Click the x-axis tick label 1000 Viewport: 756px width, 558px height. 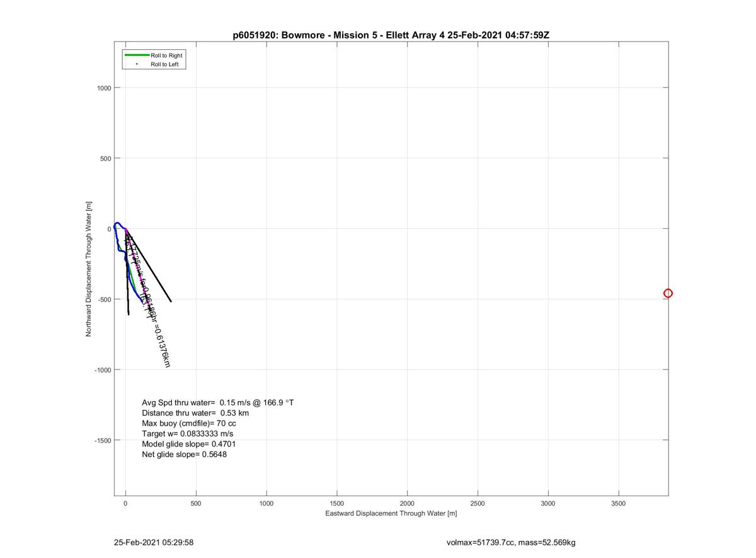coord(266,503)
